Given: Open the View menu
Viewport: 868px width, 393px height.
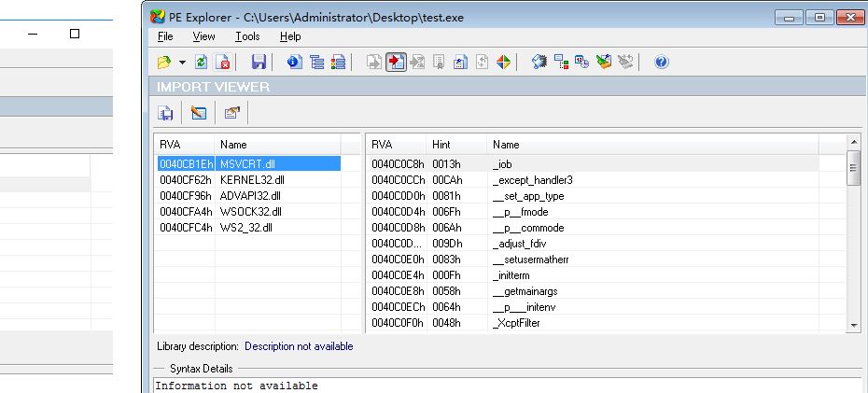Looking at the screenshot, I should click(203, 36).
